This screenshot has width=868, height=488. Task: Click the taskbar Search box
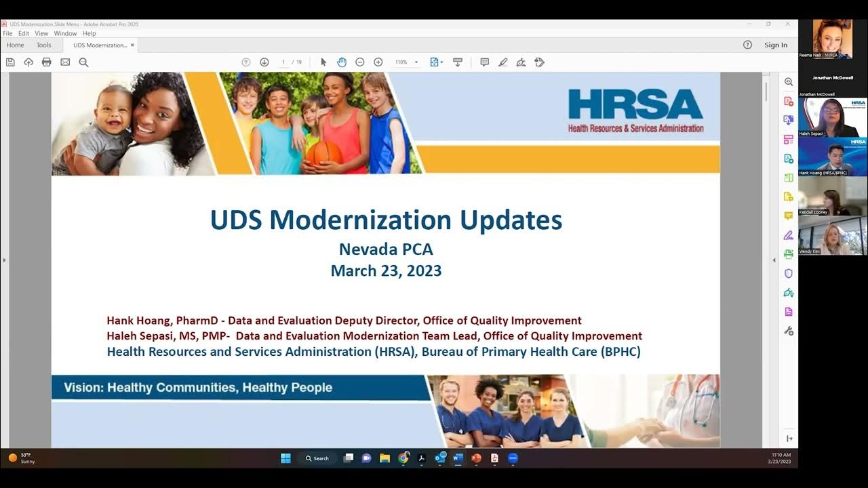317,458
